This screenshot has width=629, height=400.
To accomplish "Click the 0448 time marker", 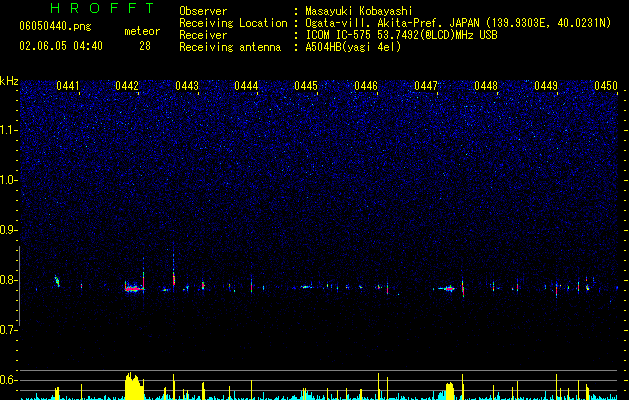I will [486, 86].
